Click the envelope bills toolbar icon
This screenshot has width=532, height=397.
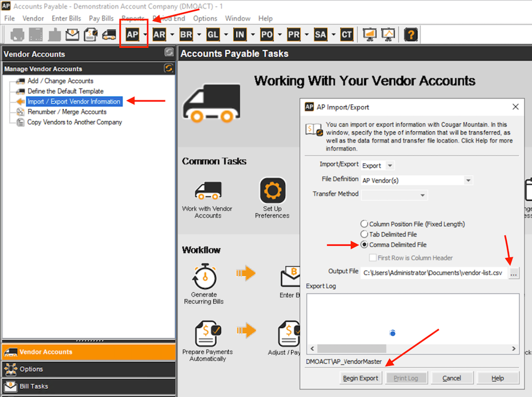(72, 34)
